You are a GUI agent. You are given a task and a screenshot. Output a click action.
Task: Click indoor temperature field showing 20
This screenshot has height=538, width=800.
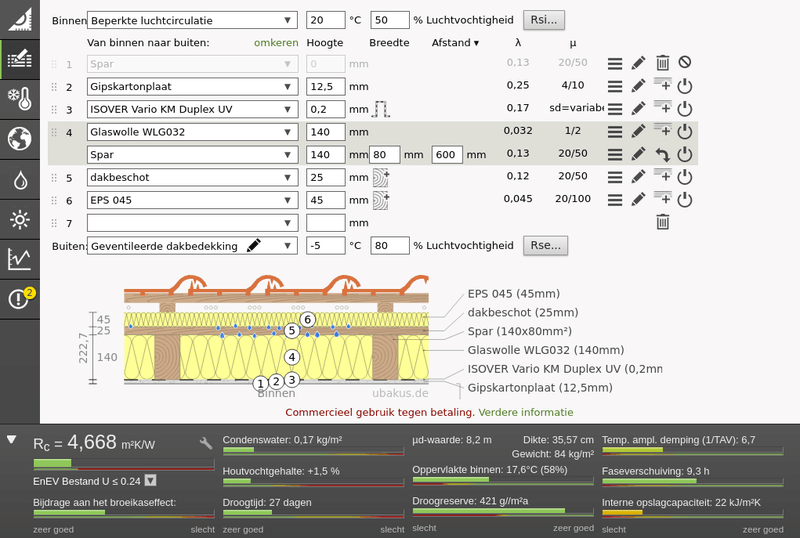pos(326,20)
